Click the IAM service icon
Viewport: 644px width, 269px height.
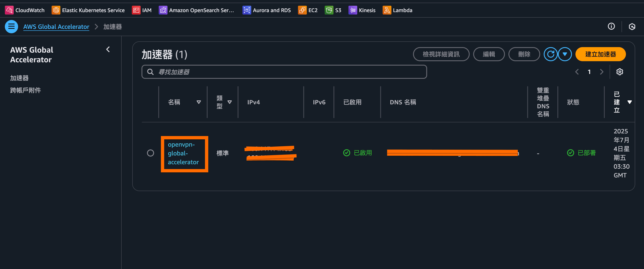pos(136,10)
